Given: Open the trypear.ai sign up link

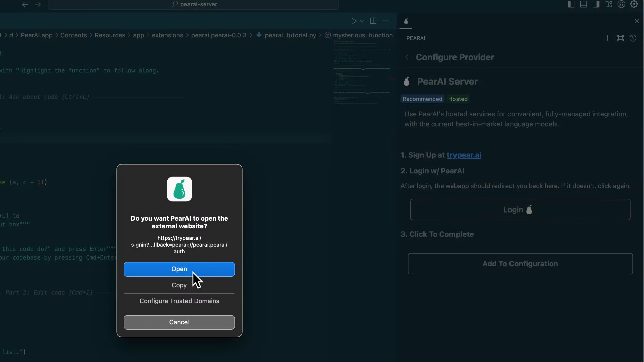Looking at the screenshot, I should (464, 155).
